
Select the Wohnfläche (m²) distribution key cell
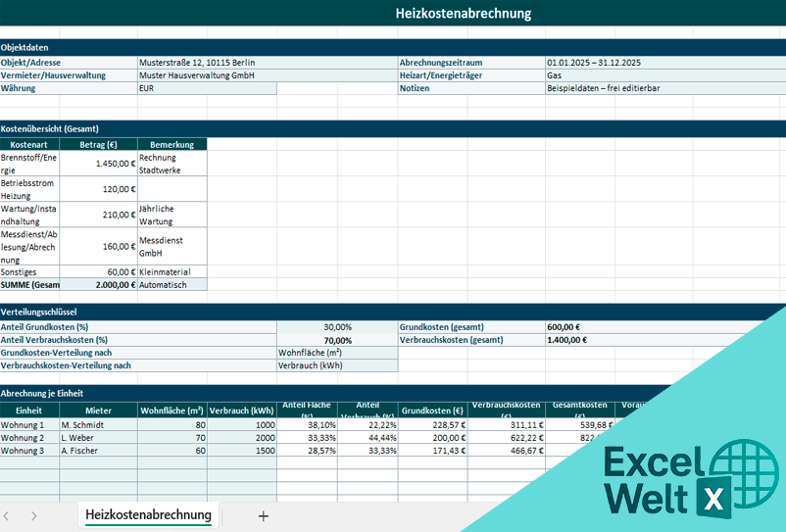337,353
